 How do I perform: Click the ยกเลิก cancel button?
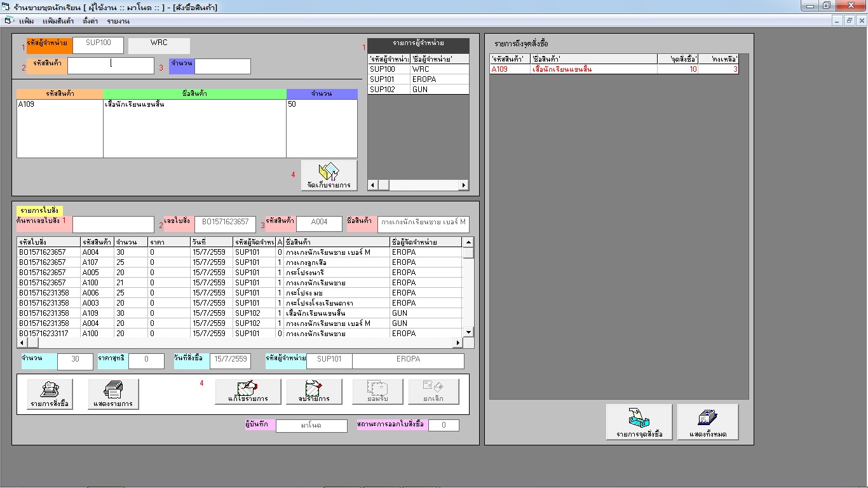(x=433, y=391)
